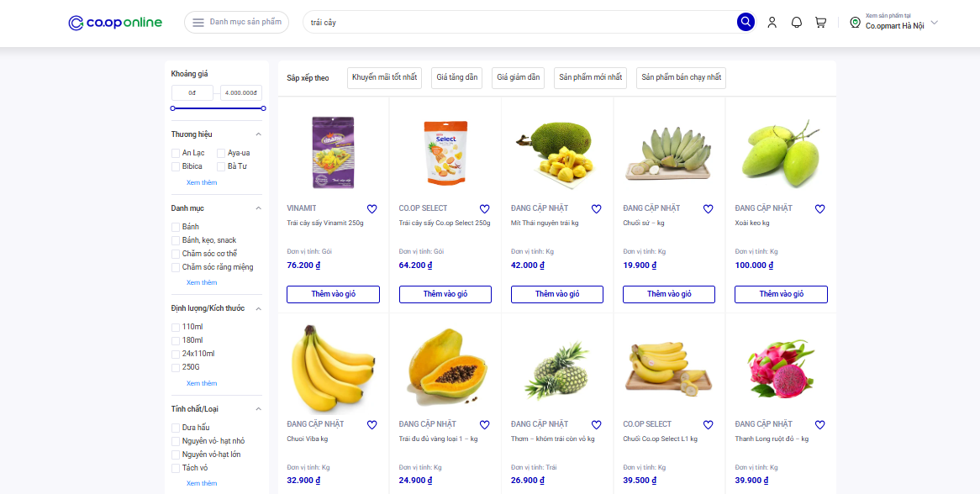Viewport: 980px width, 494px height.
Task: Favorite the Vinamit dried fruit product
Action: (371, 209)
